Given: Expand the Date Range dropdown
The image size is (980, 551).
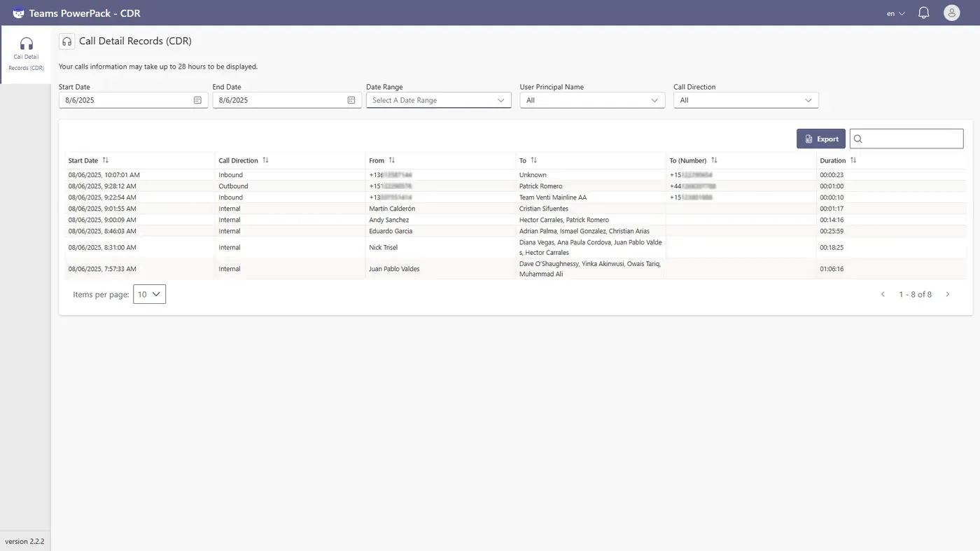Looking at the screenshot, I should (439, 100).
